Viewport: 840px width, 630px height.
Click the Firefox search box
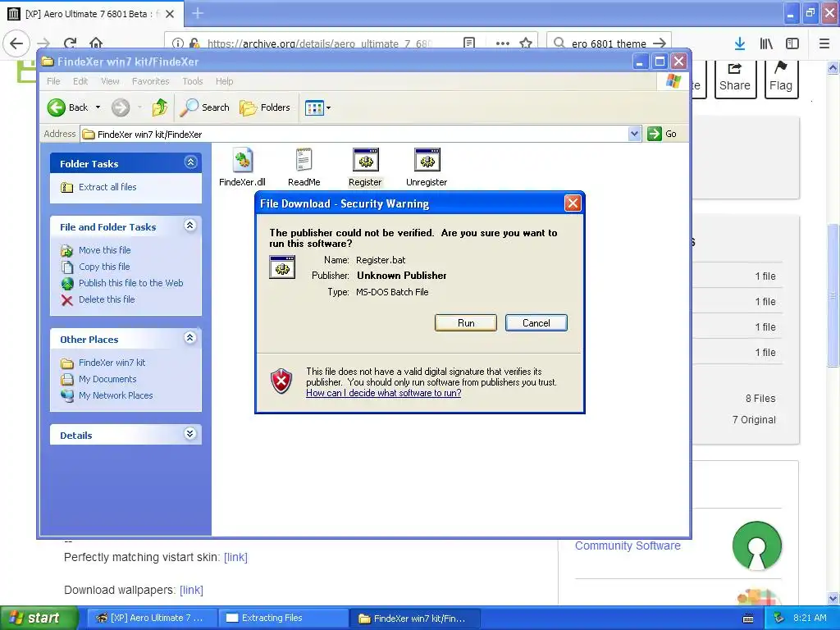coord(609,43)
